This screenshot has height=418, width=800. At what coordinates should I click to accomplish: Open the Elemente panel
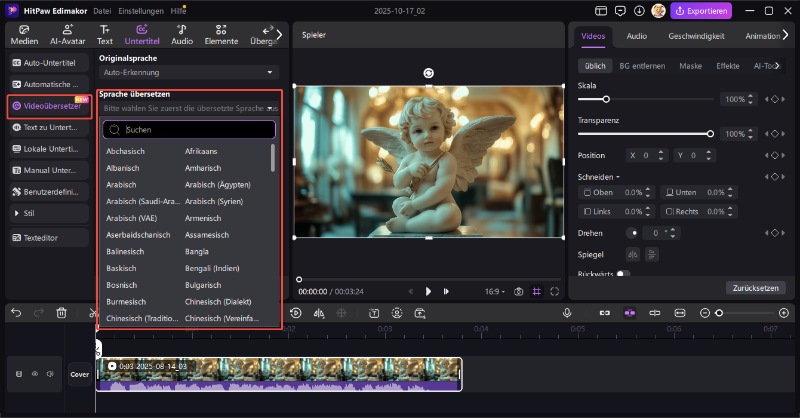click(x=221, y=35)
